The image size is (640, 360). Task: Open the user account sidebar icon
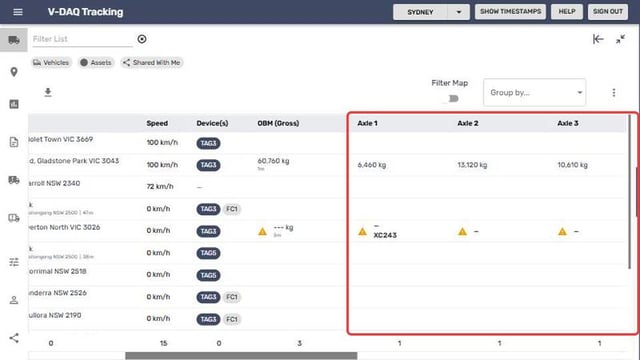[14, 300]
